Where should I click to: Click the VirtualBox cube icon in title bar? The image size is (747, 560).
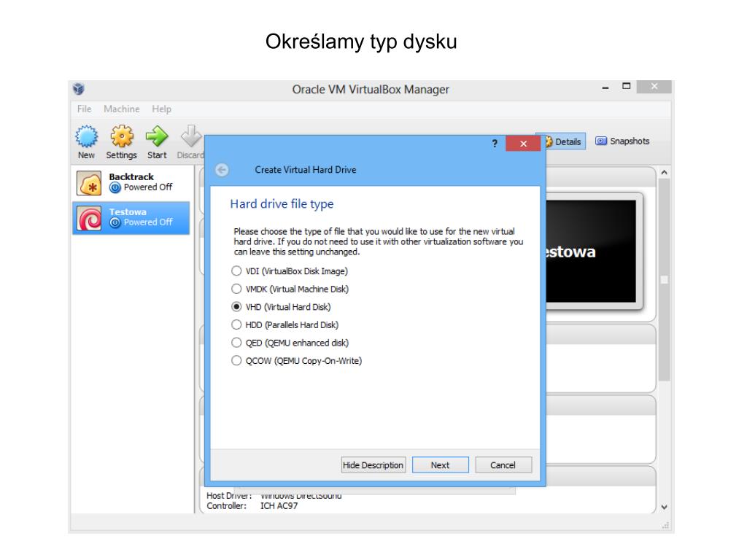79,88
